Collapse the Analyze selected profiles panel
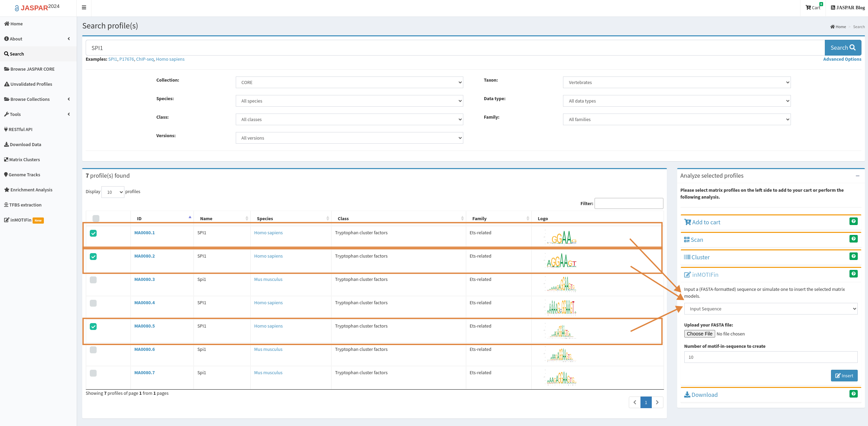The image size is (868, 426). [x=857, y=176]
